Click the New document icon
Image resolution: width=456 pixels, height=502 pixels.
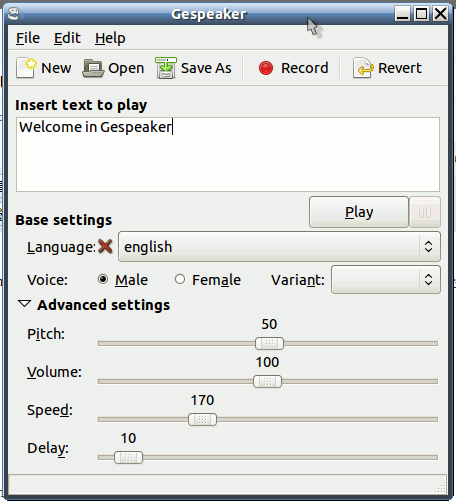pyautogui.click(x=26, y=68)
